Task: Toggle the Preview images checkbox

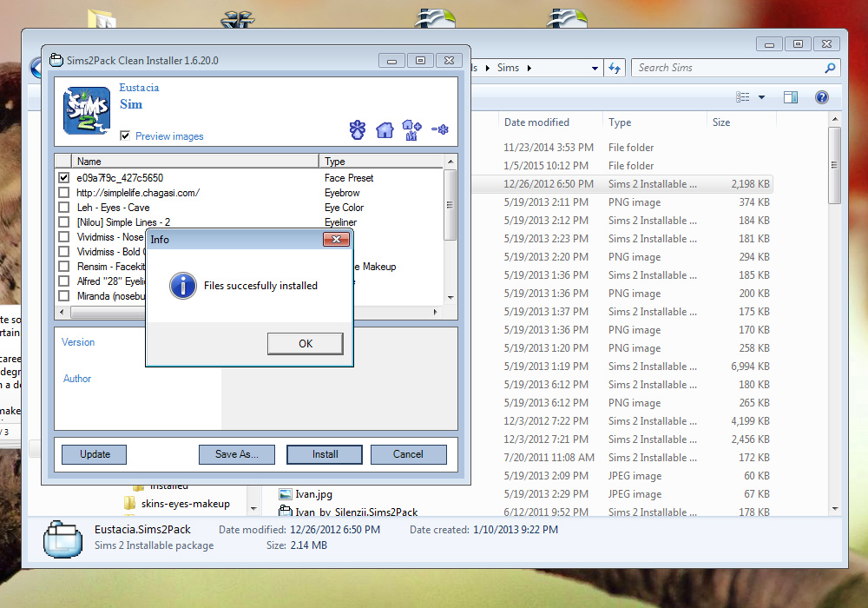Action: tap(125, 135)
